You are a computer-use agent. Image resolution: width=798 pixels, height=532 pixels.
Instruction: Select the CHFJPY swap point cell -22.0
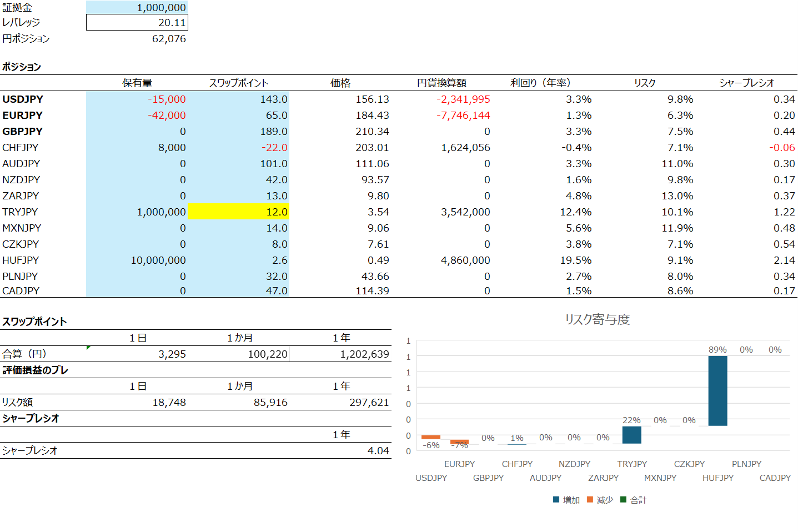pos(239,147)
